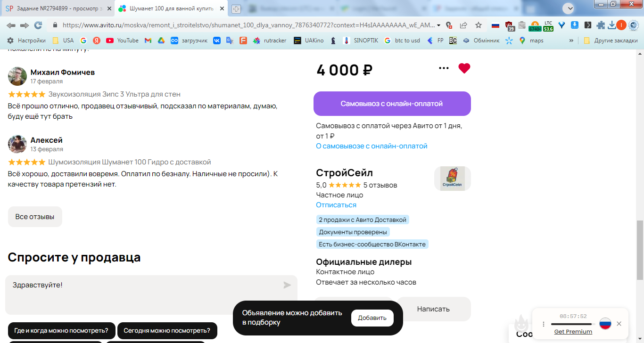644x343 pixels.
Task: Open the Gmail bookmark icon
Action: (x=148, y=41)
